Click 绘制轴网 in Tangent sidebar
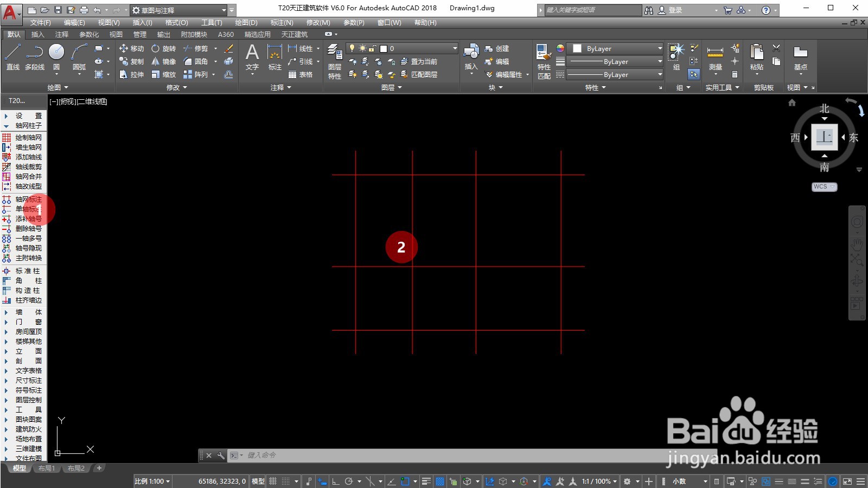The height and width of the screenshot is (488, 868). coord(23,137)
